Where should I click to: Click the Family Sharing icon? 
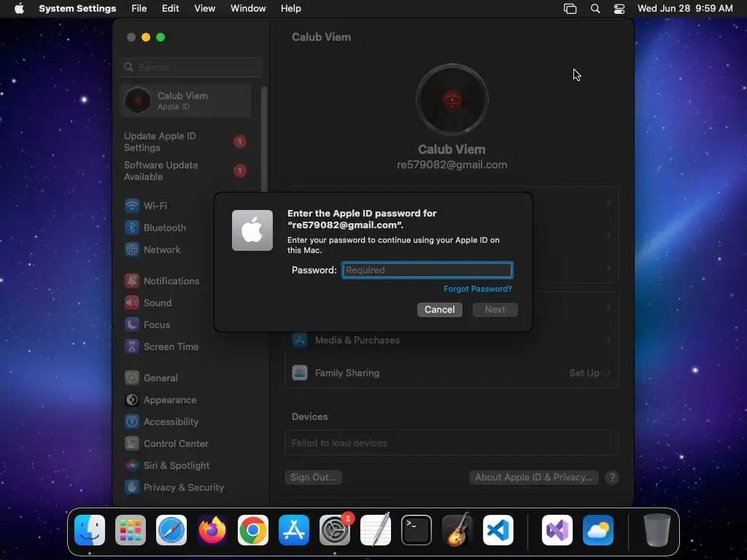click(300, 373)
